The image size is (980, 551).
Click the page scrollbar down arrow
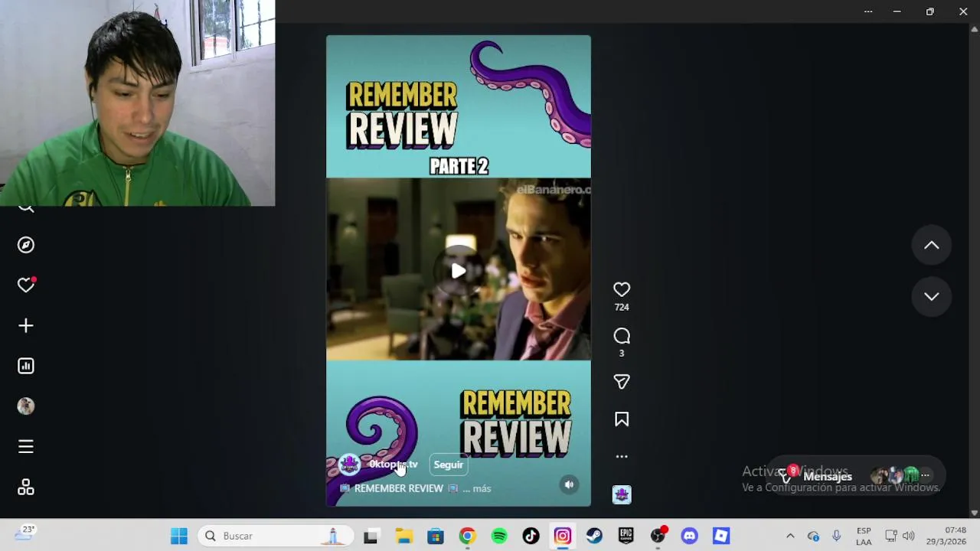pos(974,513)
